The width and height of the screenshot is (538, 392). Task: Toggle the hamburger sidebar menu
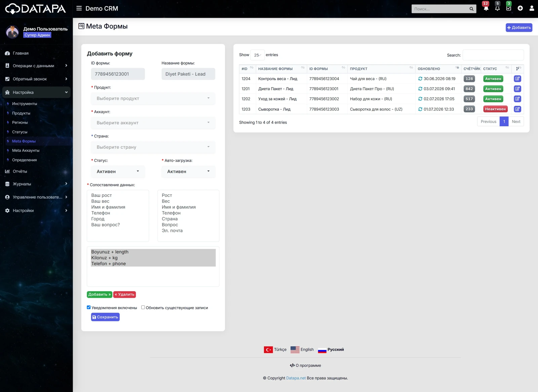[x=79, y=8]
